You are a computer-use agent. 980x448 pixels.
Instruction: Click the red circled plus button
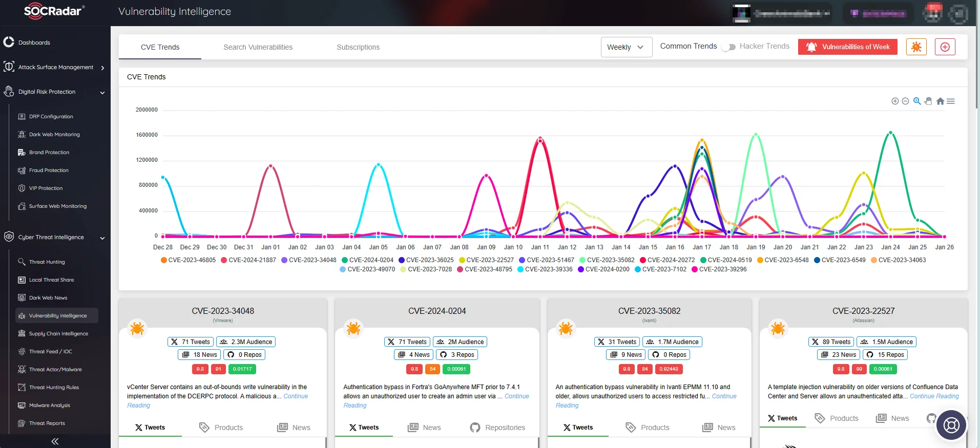(945, 47)
